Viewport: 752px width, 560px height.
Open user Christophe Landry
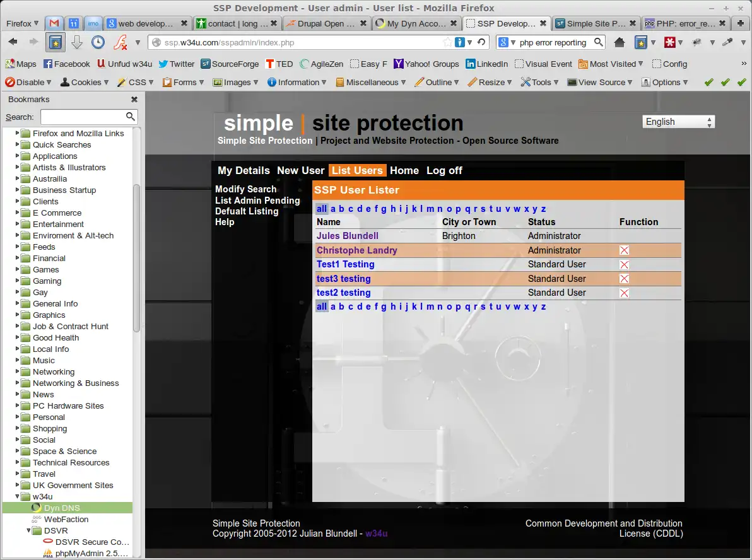tap(357, 250)
